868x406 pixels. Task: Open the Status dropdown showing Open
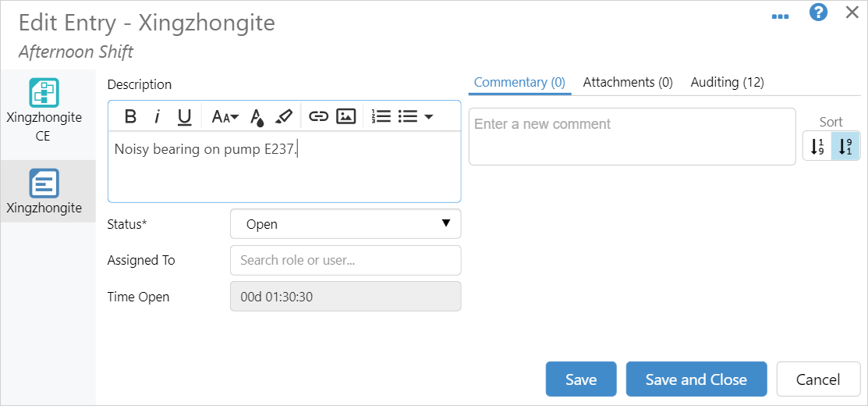click(345, 224)
